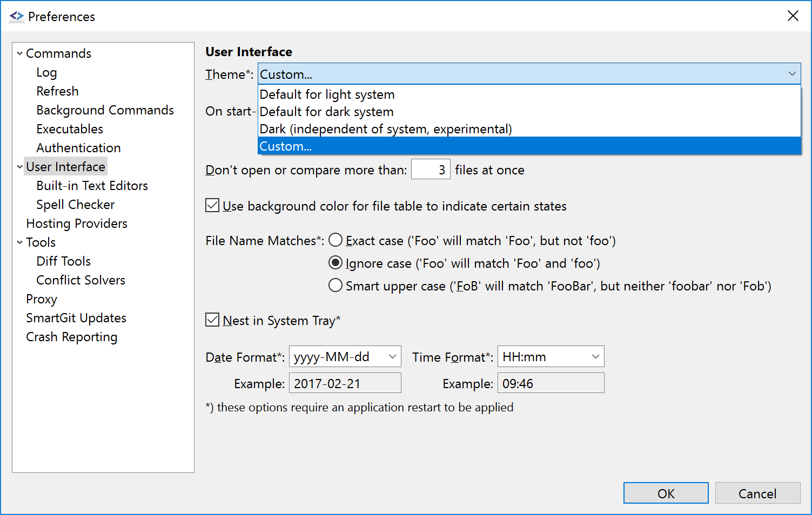Image resolution: width=812 pixels, height=515 pixels.
Task: Dismiss the dialog using Cancel
Action: tap(757, 493)
